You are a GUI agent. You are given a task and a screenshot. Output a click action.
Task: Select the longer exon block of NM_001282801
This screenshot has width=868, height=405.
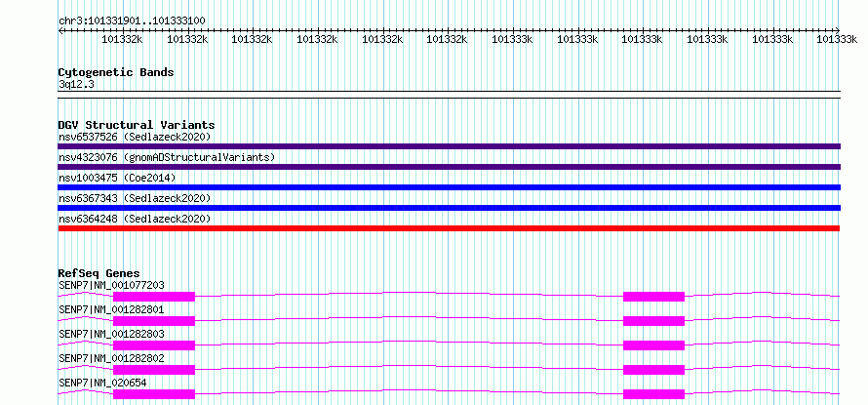(x=154, y=321)
